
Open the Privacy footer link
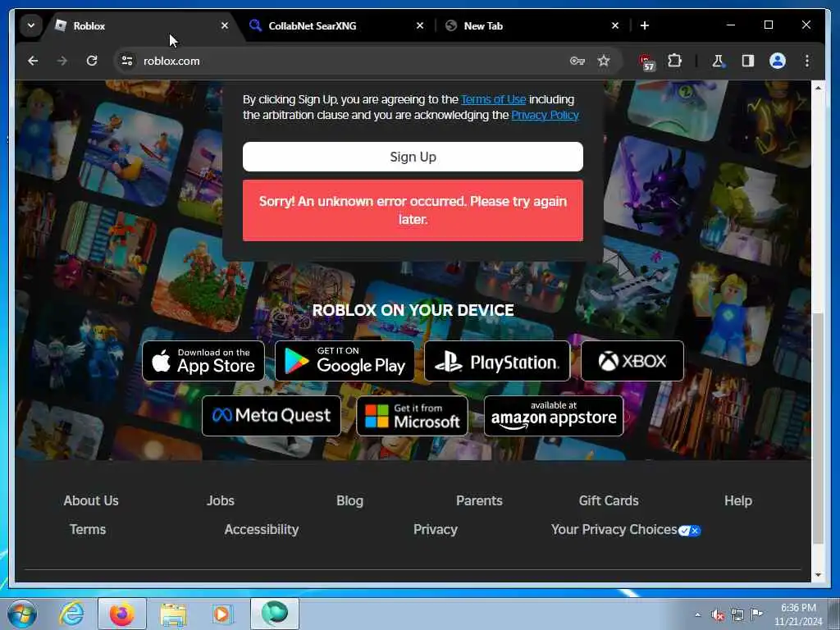coord(436,530)
